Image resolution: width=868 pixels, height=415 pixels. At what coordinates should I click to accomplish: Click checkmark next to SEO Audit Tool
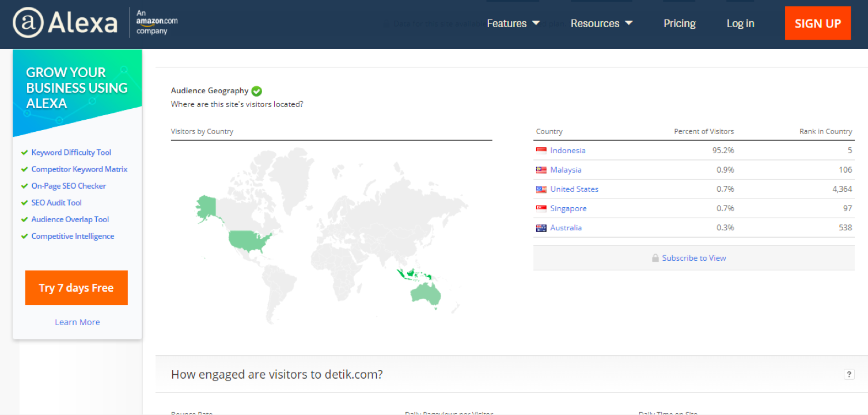tap(24, 203)
